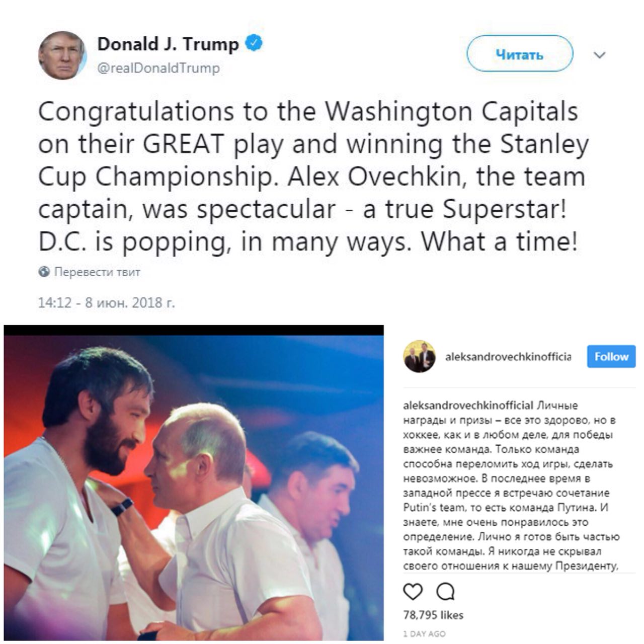Like the post with the heart icon
The width and height of the screenshot is (644, 644).
pyautogui.click(x=413, y=592)
